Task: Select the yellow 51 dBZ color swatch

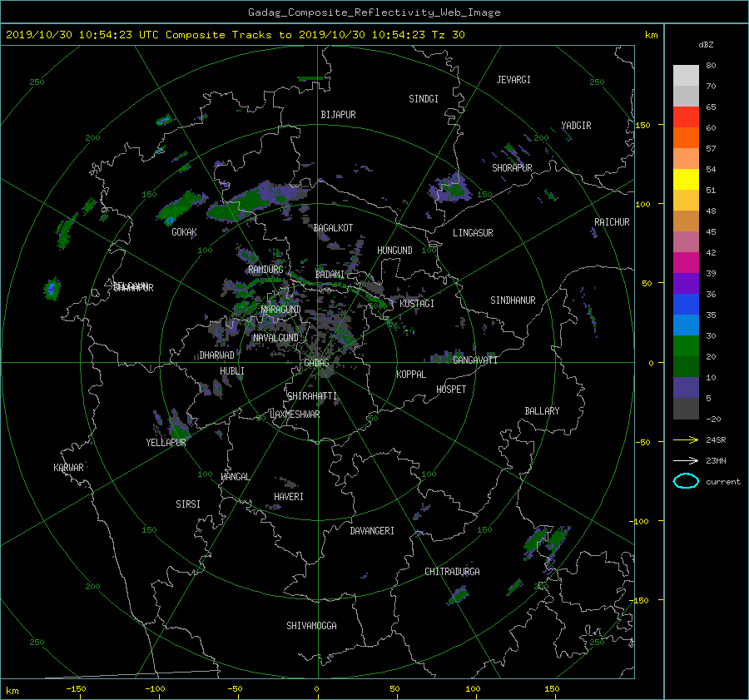Action: (686, 180)
